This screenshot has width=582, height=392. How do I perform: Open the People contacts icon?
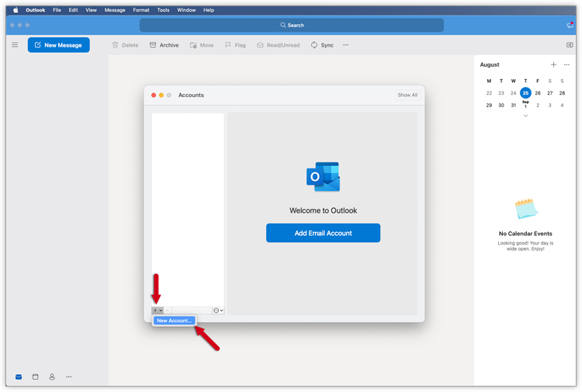52,377
